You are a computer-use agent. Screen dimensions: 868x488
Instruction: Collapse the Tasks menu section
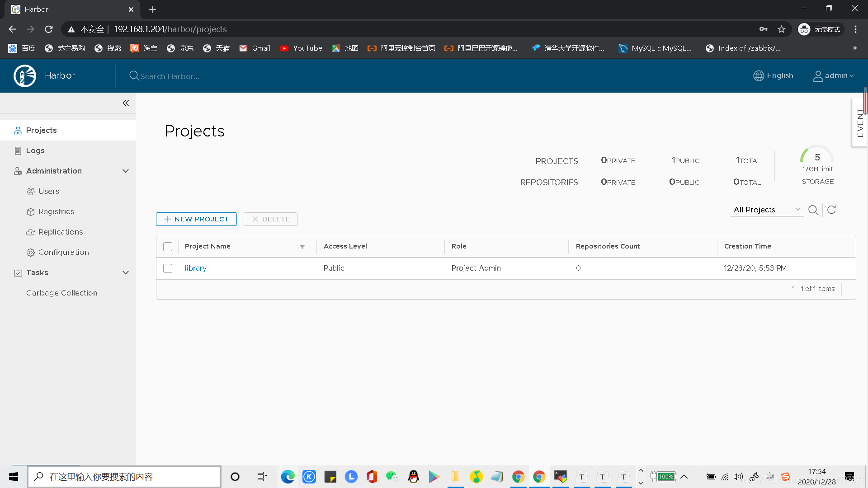click(126, 272)
